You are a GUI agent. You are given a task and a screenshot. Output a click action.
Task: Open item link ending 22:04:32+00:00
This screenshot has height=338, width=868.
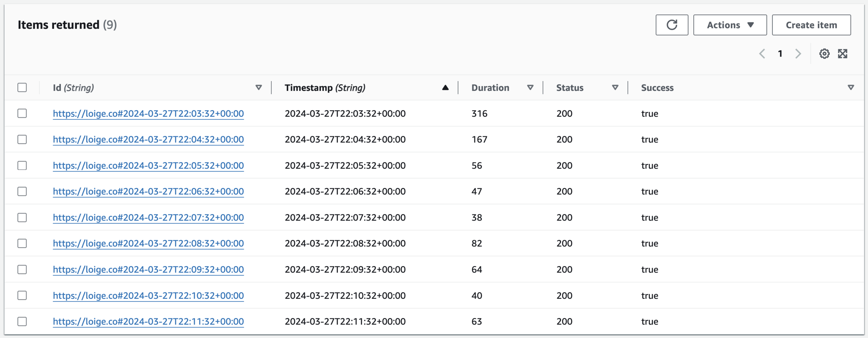point(148,140)
